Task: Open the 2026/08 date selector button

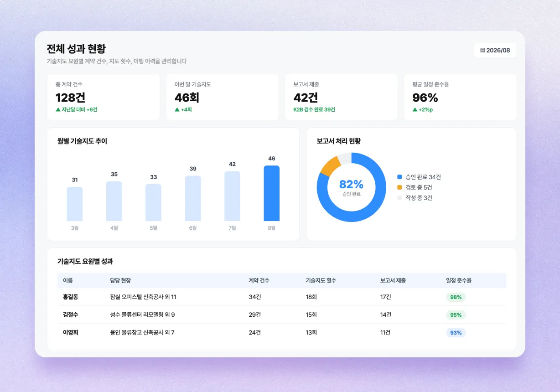Action: pos(495,51)
